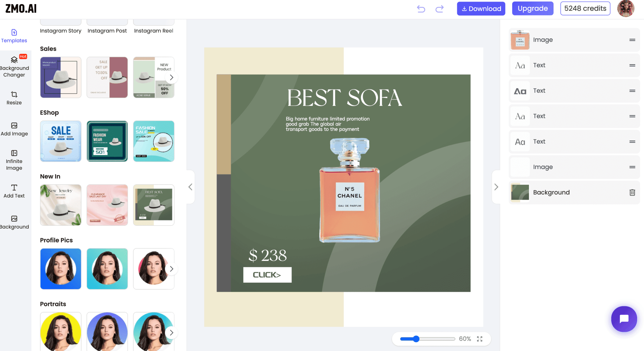Choose the SALE GET UP TO 30% OFF template

click(107, 77)
